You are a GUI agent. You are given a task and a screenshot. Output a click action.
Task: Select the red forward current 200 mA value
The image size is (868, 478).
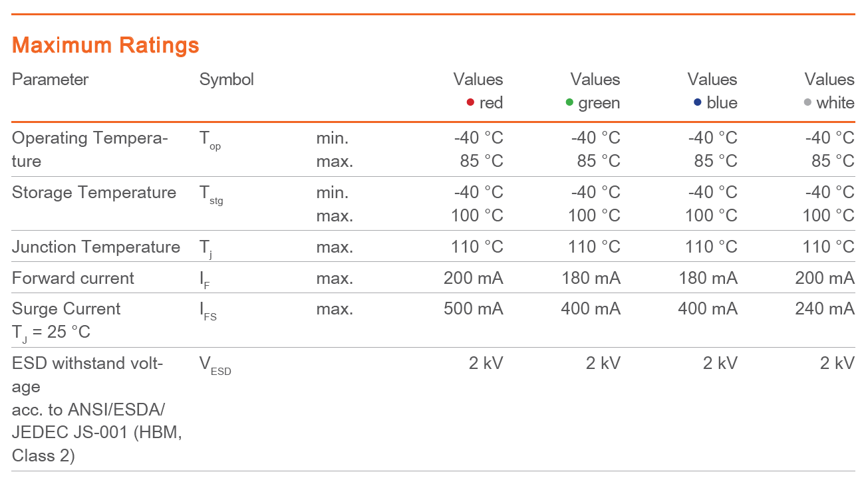pos(474,278)
